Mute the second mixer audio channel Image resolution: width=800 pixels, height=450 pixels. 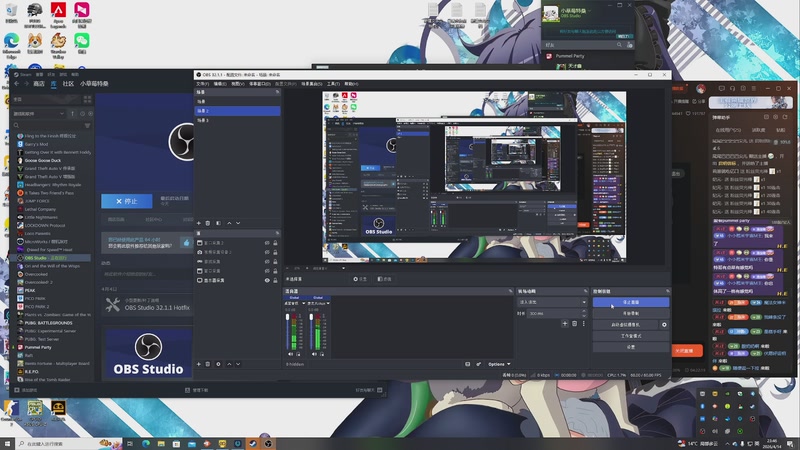[x=314, y=354]
